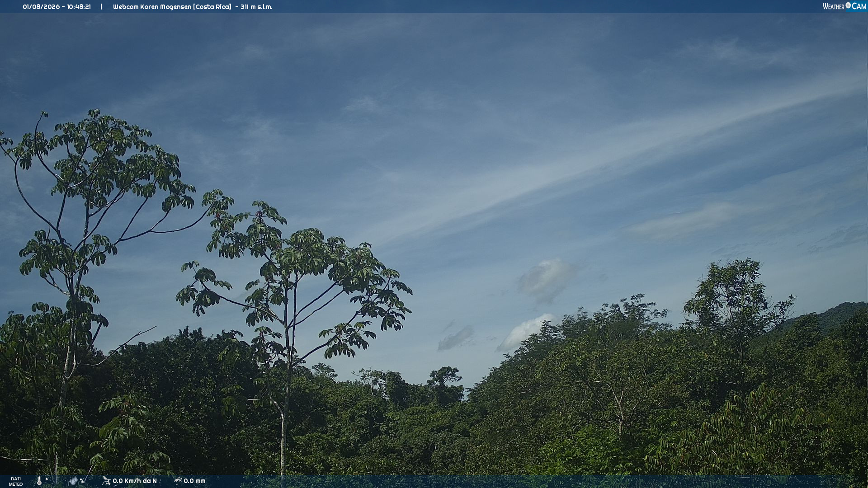This screenshot has width=868, height=488.
Task: Click the rainfall value 0.0 mm
Action: tap(194, 481)
